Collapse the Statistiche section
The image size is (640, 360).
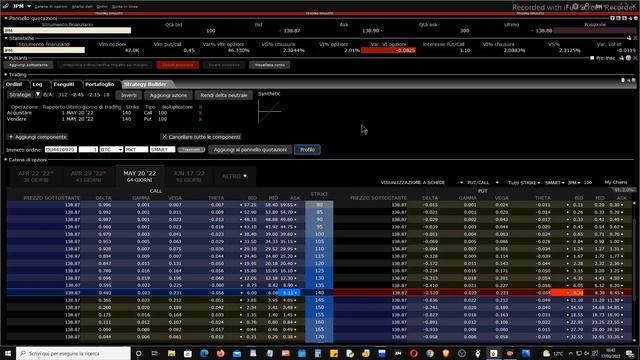(x=6, y=38)
